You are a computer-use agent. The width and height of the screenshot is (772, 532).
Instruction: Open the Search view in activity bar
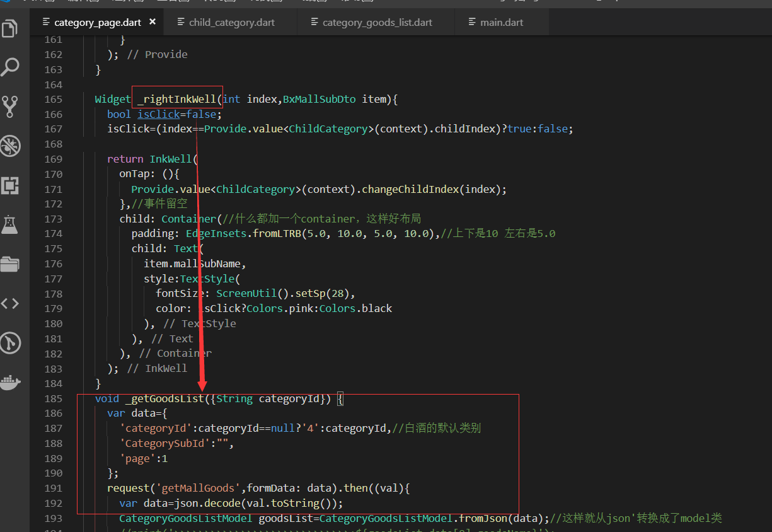click(10, 67)
